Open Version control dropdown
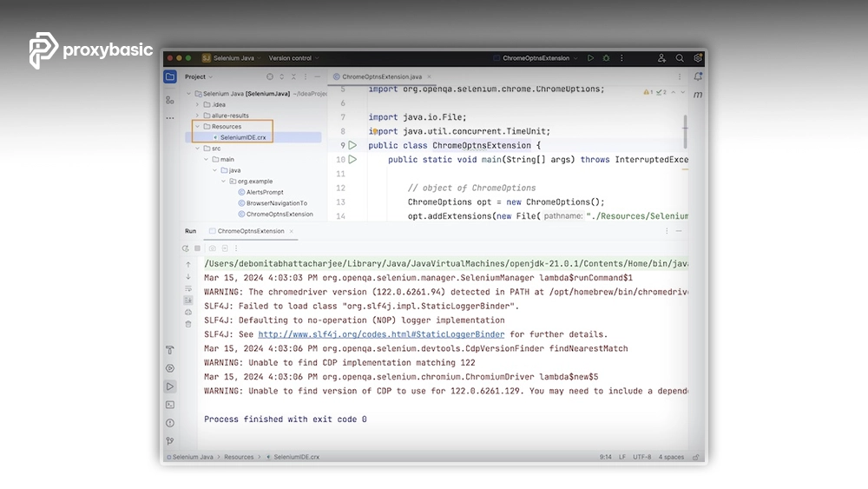The width and height of the screenshot is (868, 489). pyautogui.click(x=294, y=57)
